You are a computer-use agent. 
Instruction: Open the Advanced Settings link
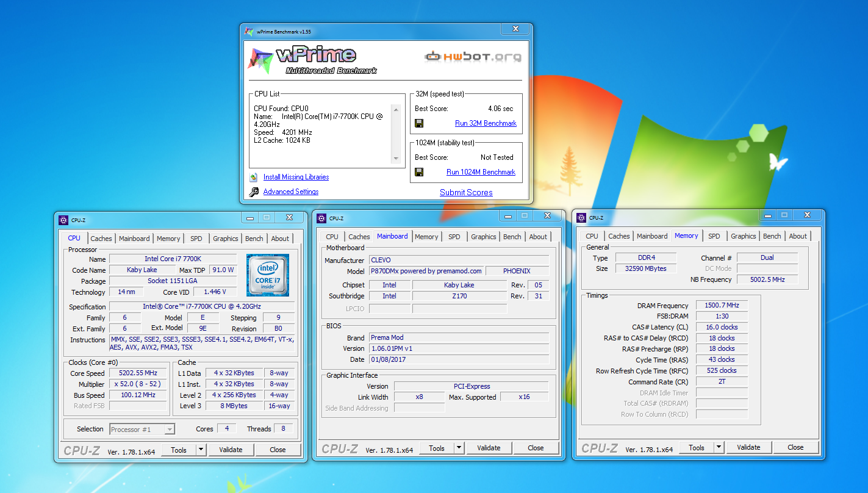(291, 192)
